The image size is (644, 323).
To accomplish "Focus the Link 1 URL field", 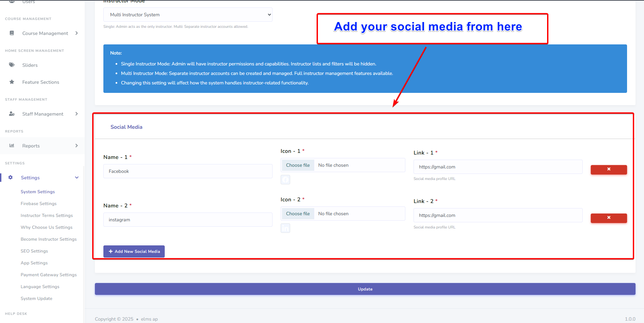I will [x=498, y=167].
